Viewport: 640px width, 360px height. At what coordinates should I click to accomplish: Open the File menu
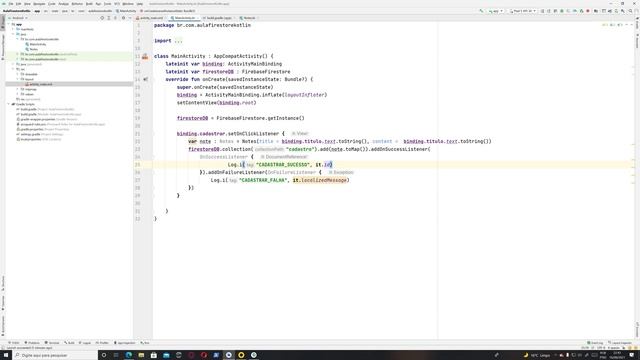pos(11,4)
